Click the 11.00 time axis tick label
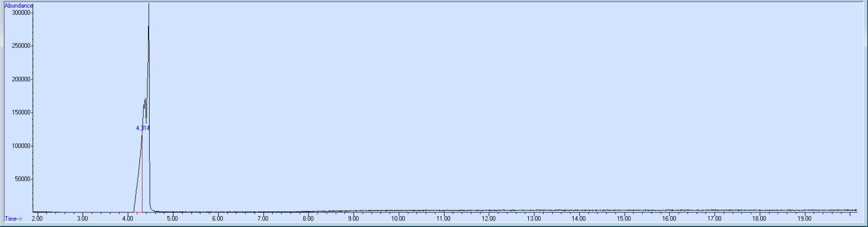 click(443, 219)
